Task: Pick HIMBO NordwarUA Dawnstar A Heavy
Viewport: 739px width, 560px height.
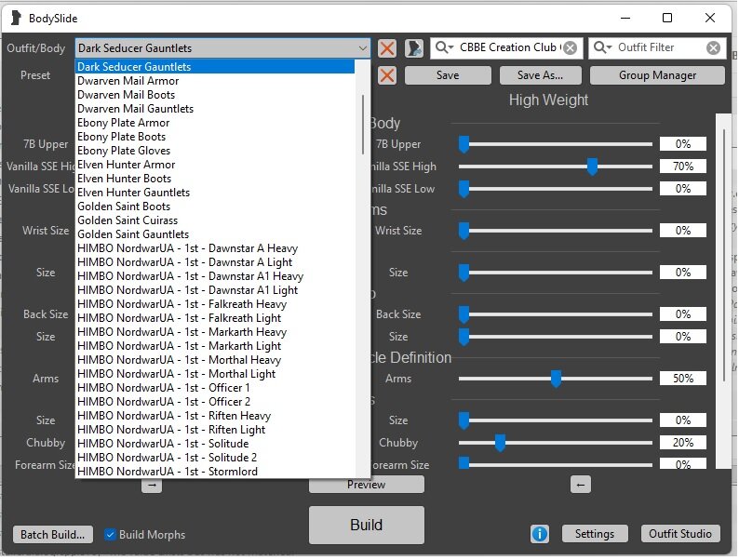Action: pyautogui.click(x=215, y=248)
